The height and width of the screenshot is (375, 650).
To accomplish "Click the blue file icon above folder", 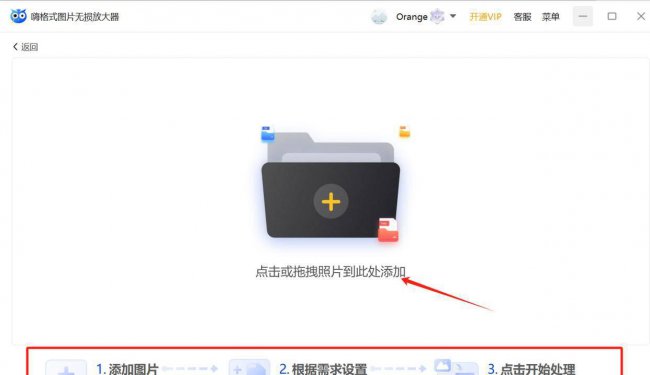I will click(268, 133).
